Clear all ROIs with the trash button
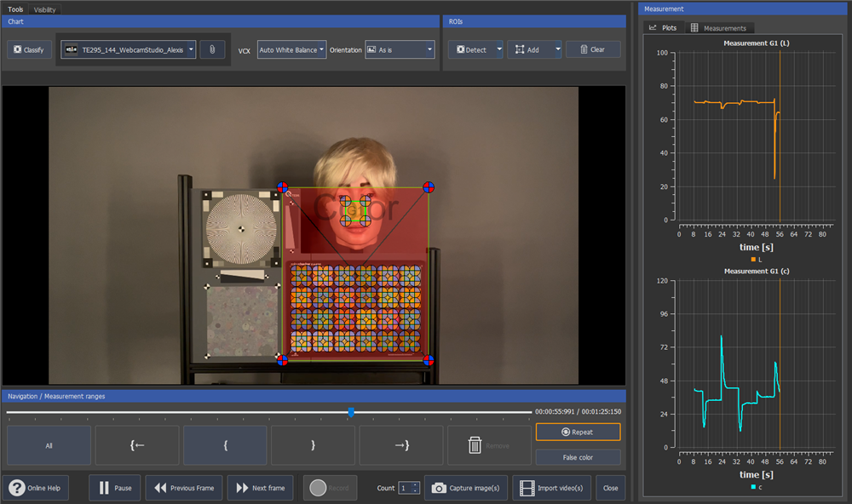852x504 pixels. point(593,49)
